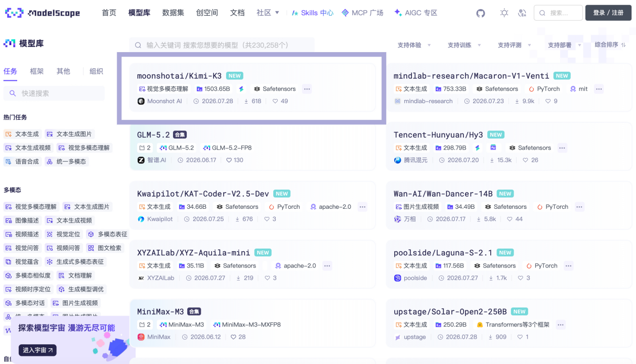Go to AIGC 专区
636x364 pixels.
pos(415,13)
